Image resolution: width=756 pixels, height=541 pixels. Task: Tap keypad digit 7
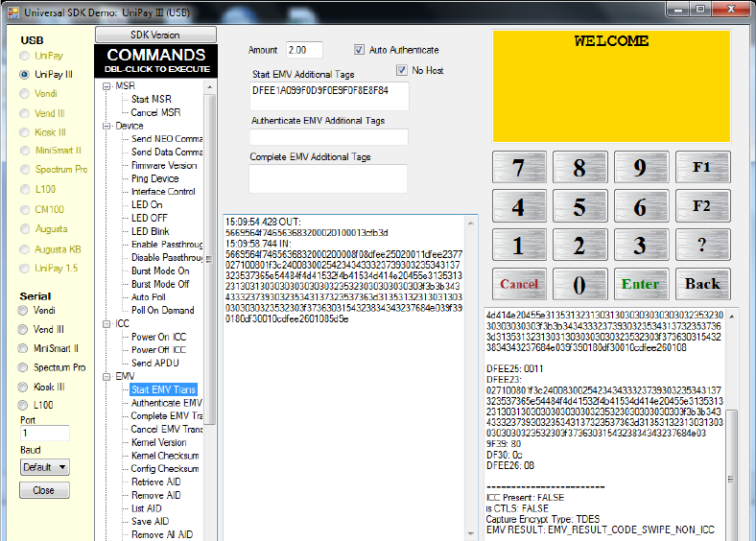click(519, 167)
